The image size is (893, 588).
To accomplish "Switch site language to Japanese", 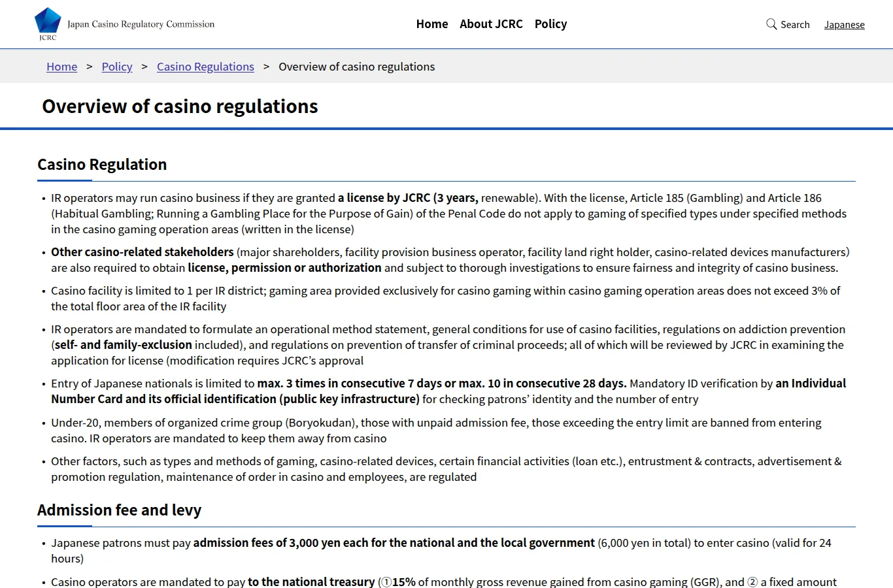I will click(x=844, y=24).
